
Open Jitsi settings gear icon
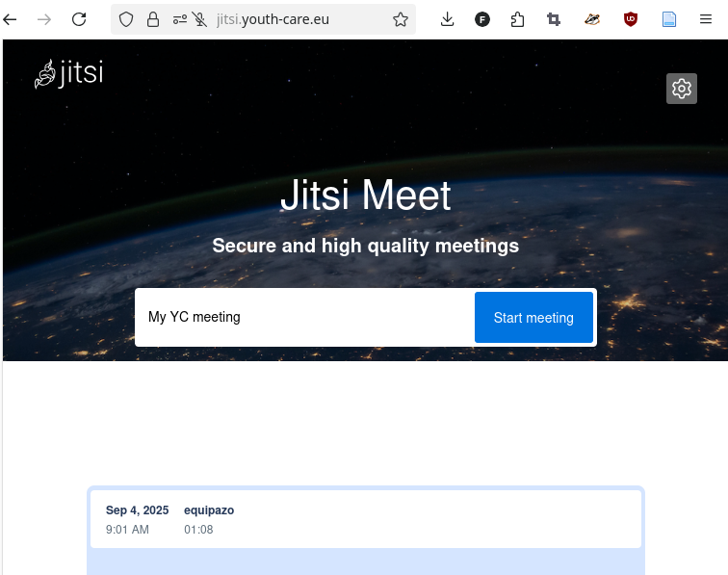[x=682, y=89]
